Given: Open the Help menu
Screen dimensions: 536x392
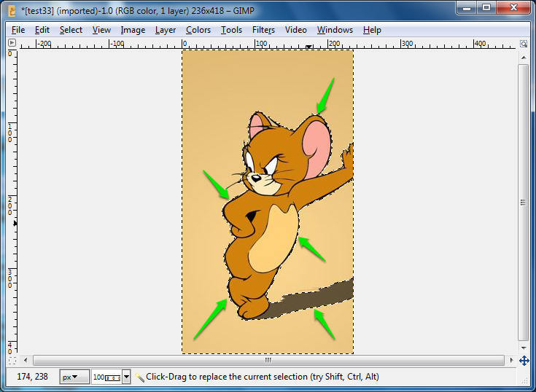Looking at the screenshot, I should [372, 30].
